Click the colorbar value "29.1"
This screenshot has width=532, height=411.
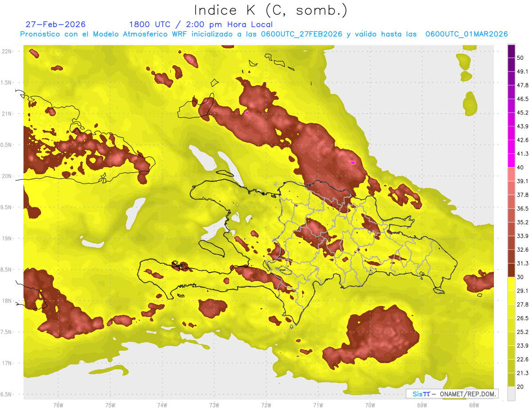[522, 291]
